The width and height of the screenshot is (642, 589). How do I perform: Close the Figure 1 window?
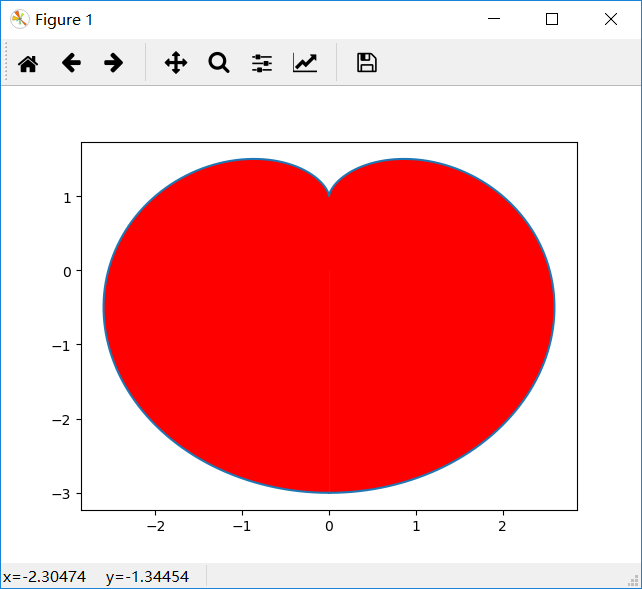click(x=611, y=19)
